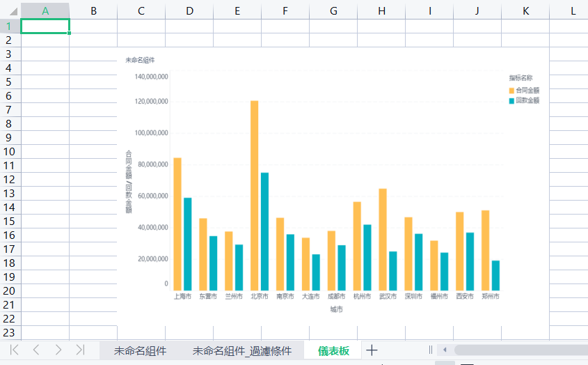Viewport: 588px width, 365px height.
Task: Click the 回款金额 legend label
Action: pos(527,100)
